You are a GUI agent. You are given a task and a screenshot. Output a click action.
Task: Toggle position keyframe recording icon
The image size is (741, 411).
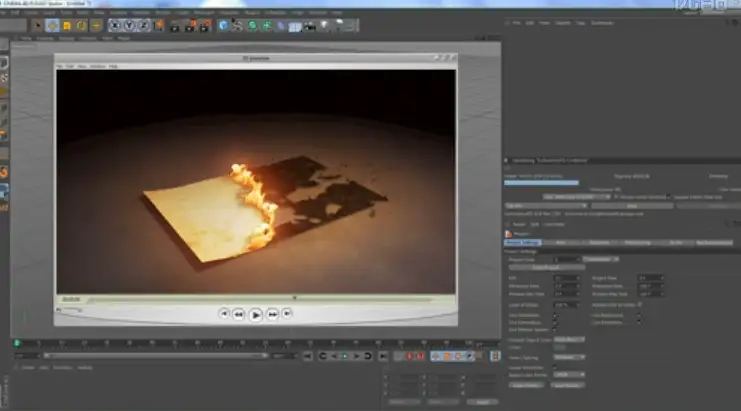[435, 356]
